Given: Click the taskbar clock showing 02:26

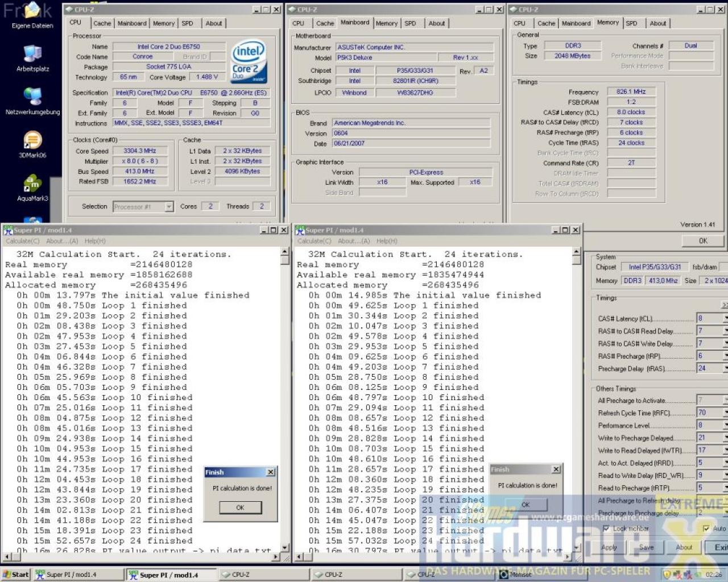Looking at the screenshot, I should [714, 575].
